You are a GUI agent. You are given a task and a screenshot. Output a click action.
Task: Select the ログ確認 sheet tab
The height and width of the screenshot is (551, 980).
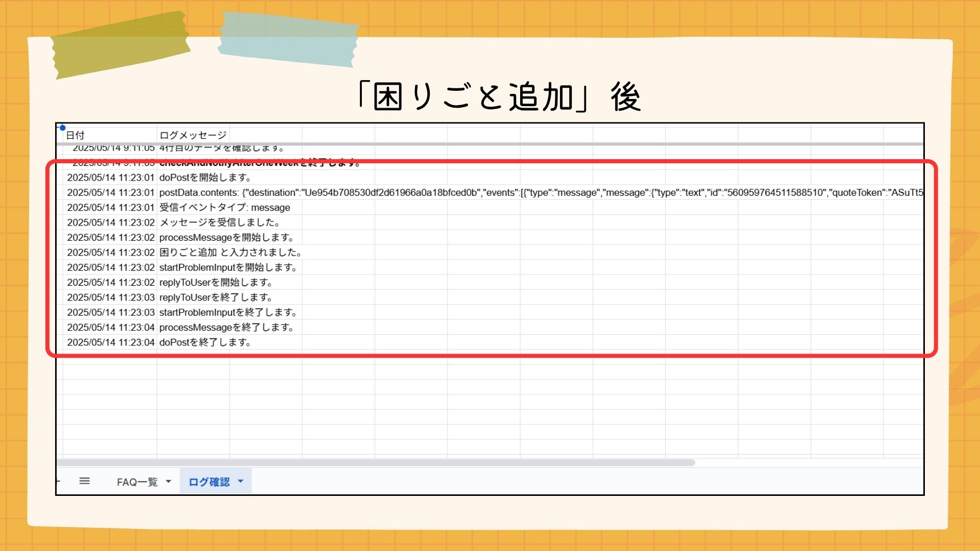click(209, 482)
